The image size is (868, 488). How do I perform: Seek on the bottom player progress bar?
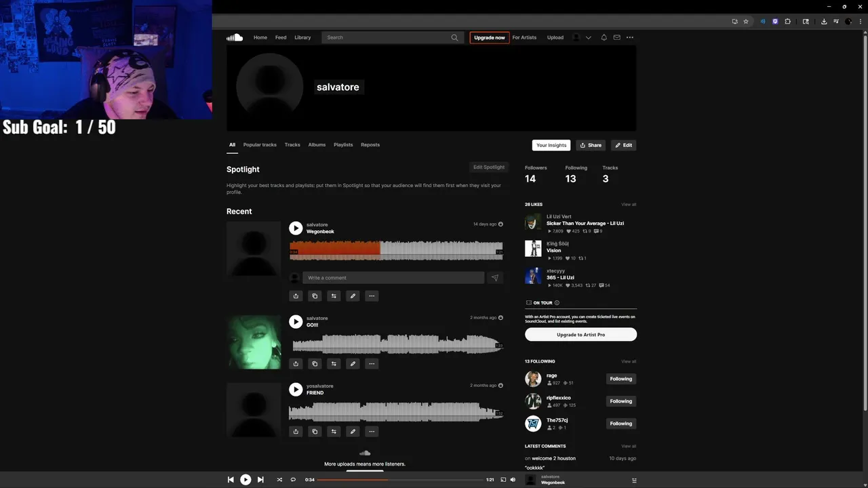399,480
